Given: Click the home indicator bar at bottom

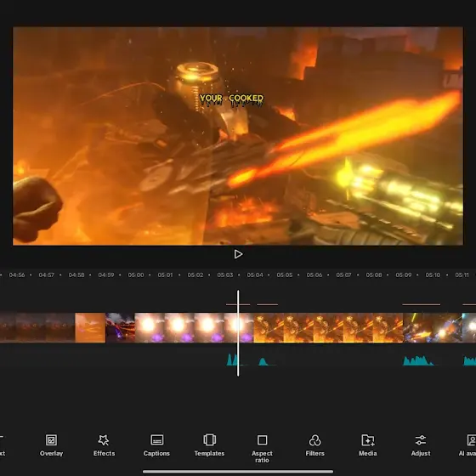Looking at the screenshot, I should (238, 472).
